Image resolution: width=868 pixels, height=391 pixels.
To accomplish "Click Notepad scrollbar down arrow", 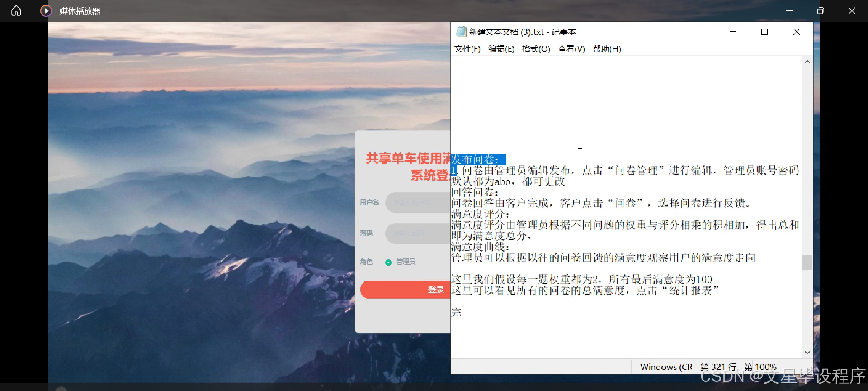I will 807,353.
